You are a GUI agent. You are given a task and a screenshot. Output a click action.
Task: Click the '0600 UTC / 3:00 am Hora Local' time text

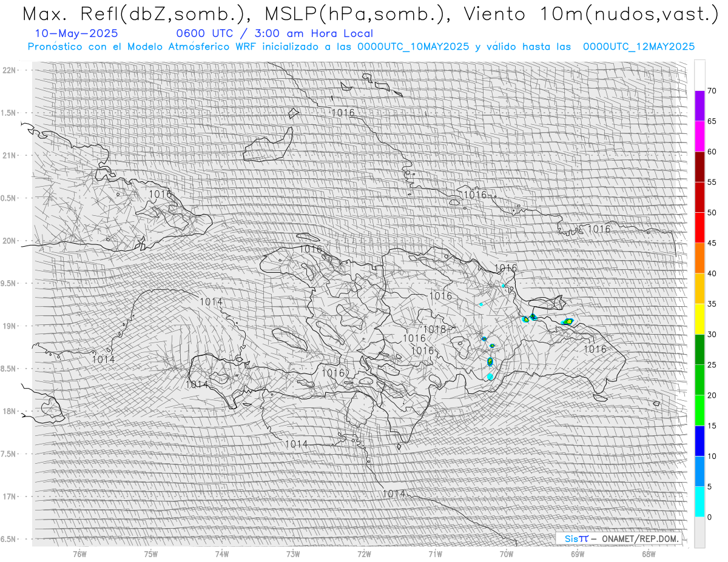coord(275,33)
